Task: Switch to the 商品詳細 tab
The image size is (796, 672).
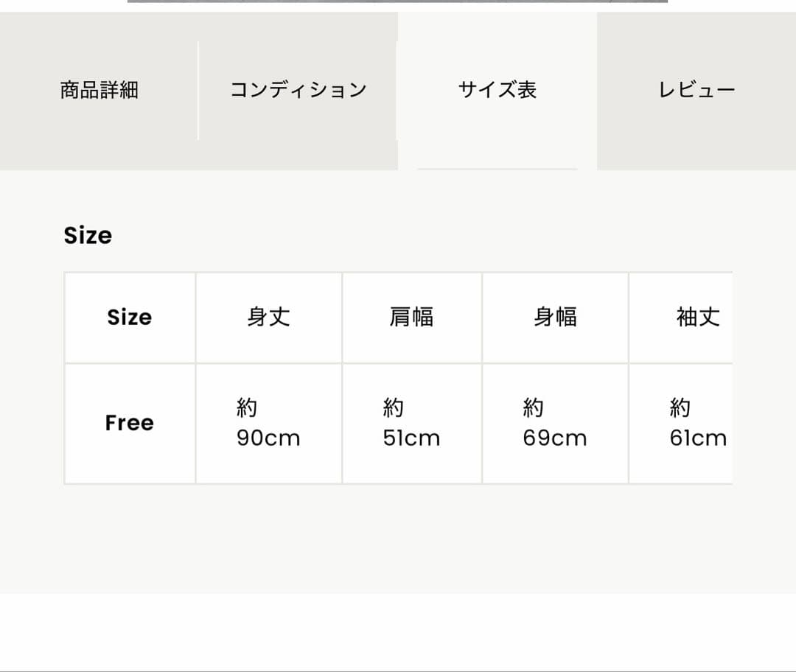Action: pyautogui.click(x=99, y=89)
